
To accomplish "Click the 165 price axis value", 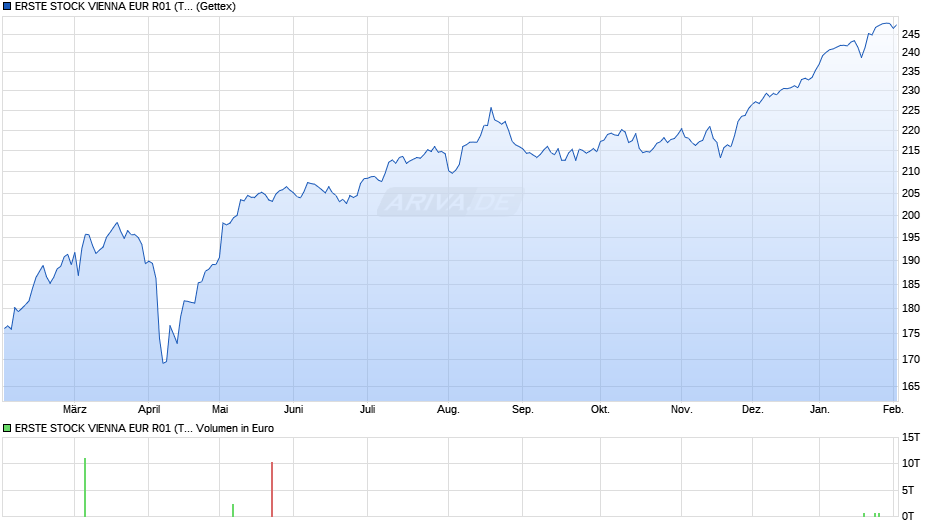I will point(911,386).
